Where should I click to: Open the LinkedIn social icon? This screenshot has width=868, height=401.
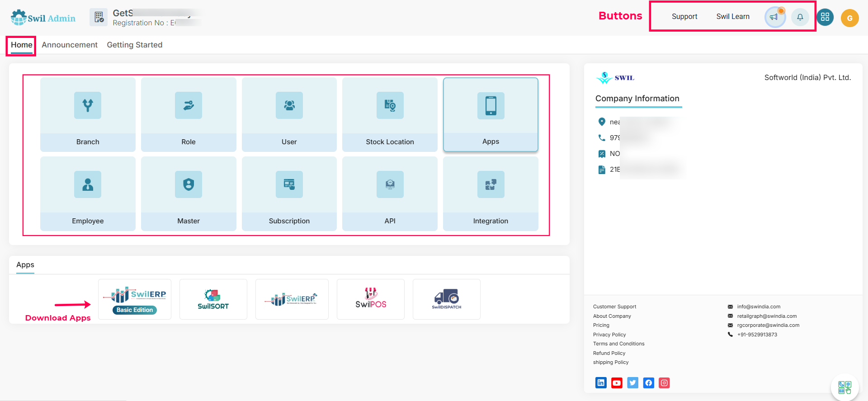pyautogui.click(x=601, y=383)
